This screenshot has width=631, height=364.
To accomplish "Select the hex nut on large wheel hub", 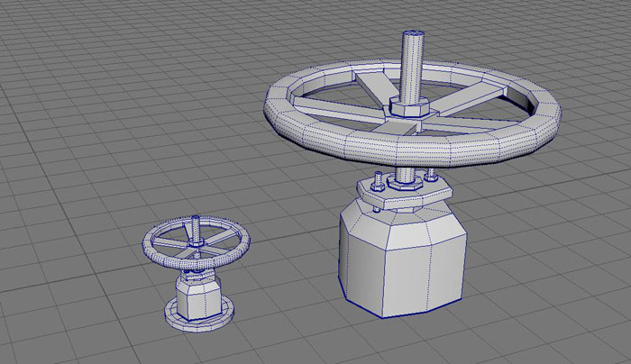I will point(410,107).
